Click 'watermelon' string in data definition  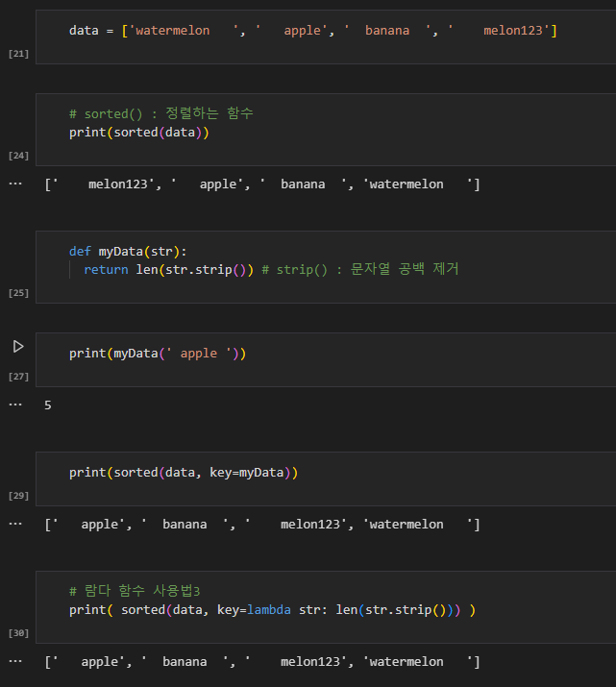(184, 31)
